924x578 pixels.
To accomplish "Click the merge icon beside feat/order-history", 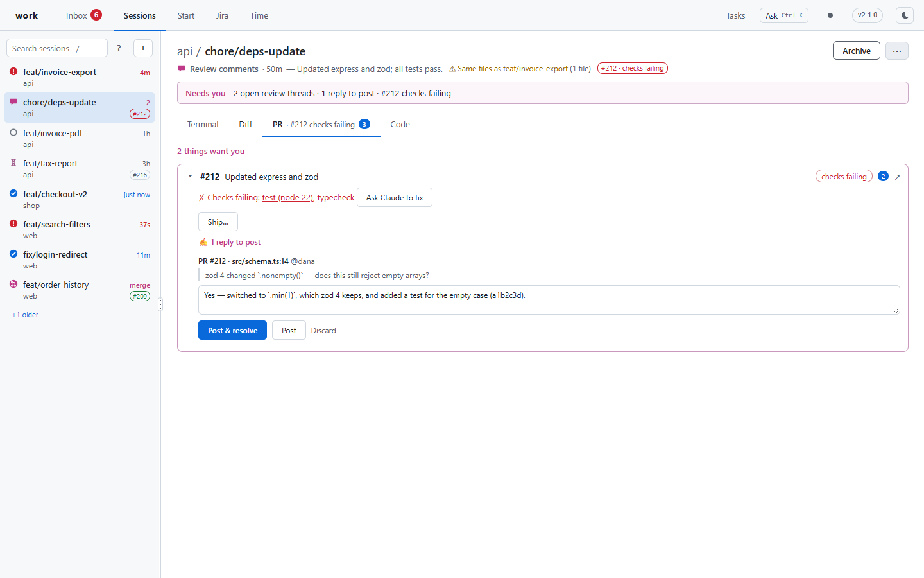I will pyautogui.click(x=13, y=285).
